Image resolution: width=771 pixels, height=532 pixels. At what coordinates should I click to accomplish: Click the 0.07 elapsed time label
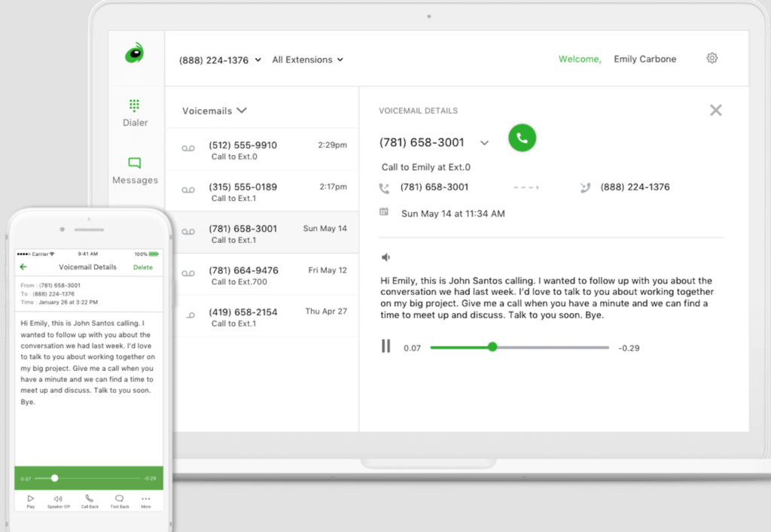tap(412, 348)
